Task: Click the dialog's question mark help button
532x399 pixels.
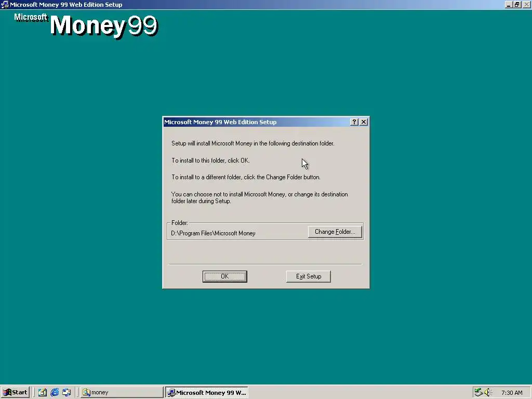Action: [354, 122]
